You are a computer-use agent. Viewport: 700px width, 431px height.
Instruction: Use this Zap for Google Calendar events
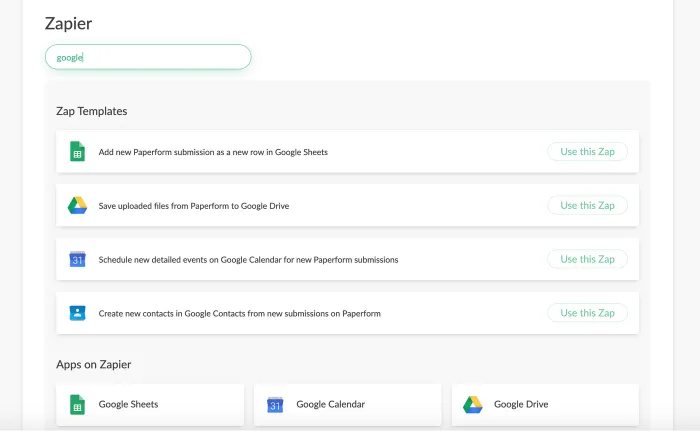pyautogui.click(x=587, y=259)
